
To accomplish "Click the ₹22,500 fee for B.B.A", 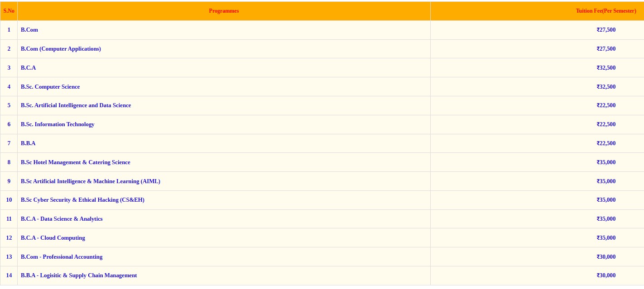I will click(606, 143).
